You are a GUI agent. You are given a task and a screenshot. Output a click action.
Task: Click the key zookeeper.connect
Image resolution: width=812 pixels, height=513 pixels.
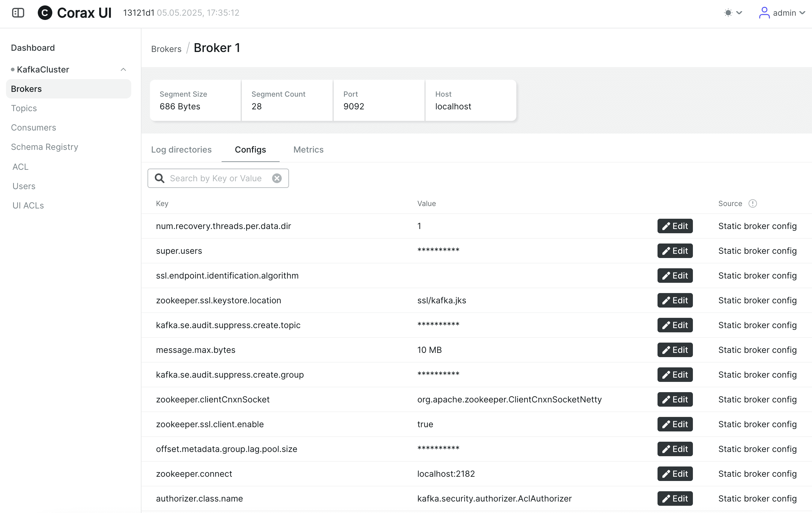coord(194,474)
